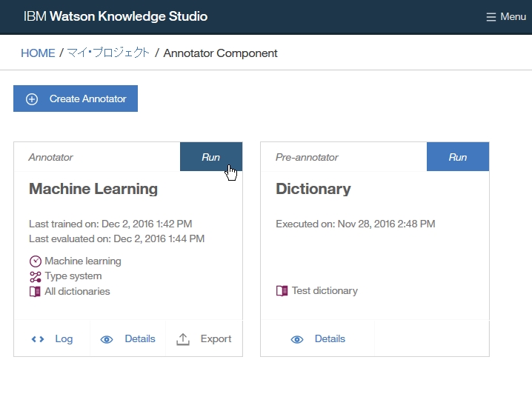Navigate to マイ・プロジェクト breadcrumb
The image size is (532, 394).
108,53
